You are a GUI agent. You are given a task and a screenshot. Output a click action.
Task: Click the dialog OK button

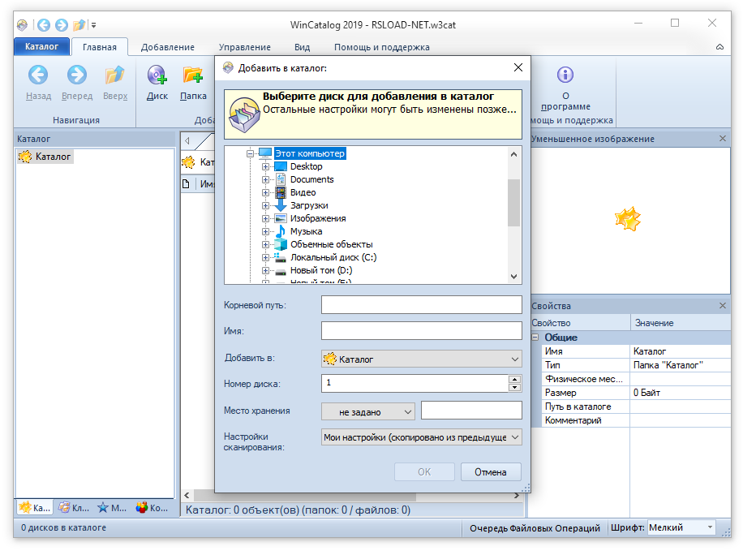(424, 472)
